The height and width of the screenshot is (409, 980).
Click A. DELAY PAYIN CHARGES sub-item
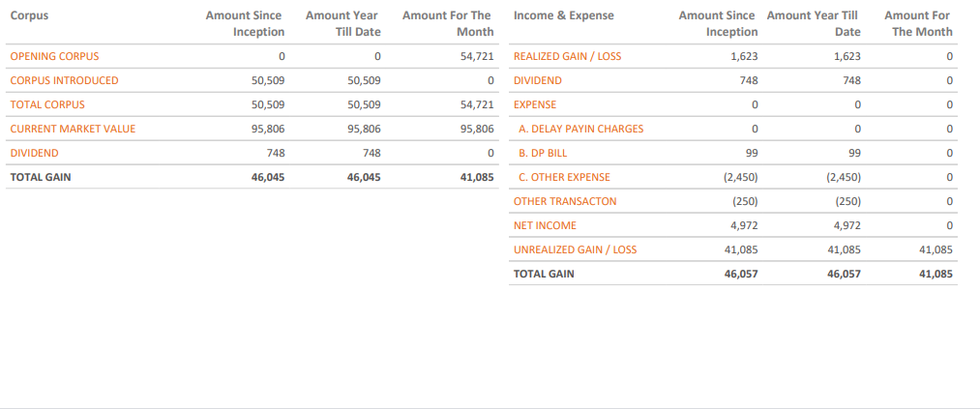tap(580, 129)
